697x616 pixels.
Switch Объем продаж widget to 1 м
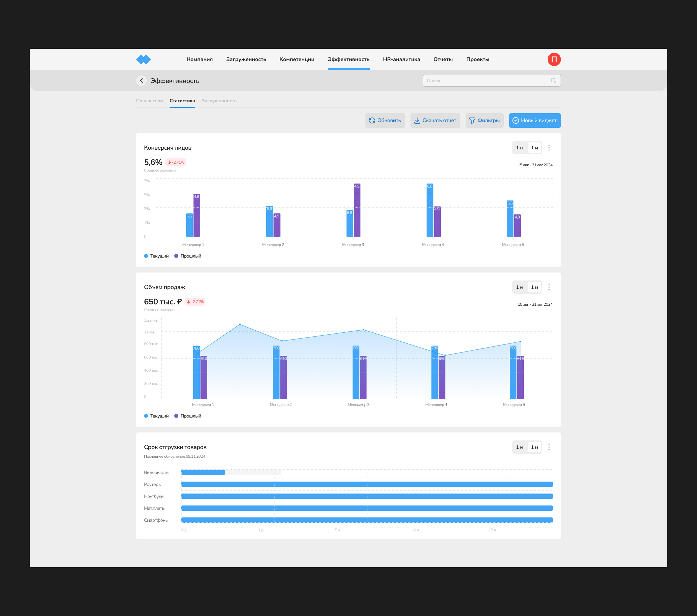[534, 287]
